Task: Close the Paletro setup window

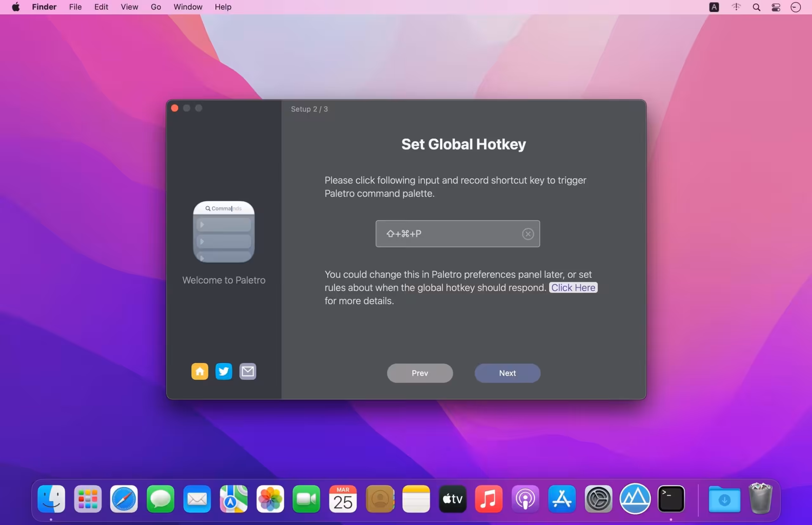Action: point(174,108)
